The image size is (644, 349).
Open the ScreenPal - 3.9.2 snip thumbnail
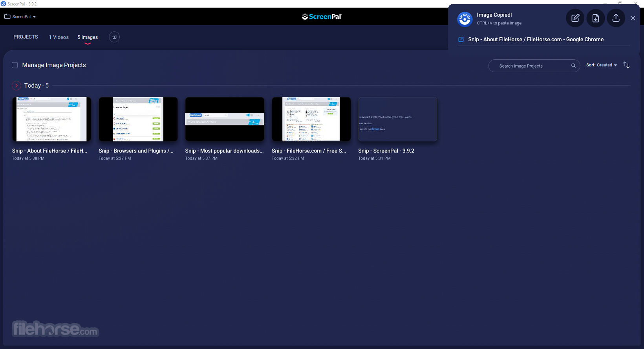coord(397,119)
